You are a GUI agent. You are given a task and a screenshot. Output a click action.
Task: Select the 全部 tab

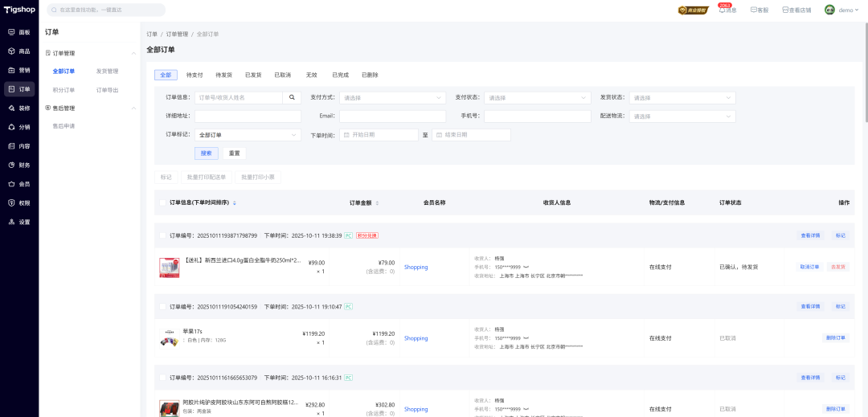pyautogui.click(x=166, y=75)
